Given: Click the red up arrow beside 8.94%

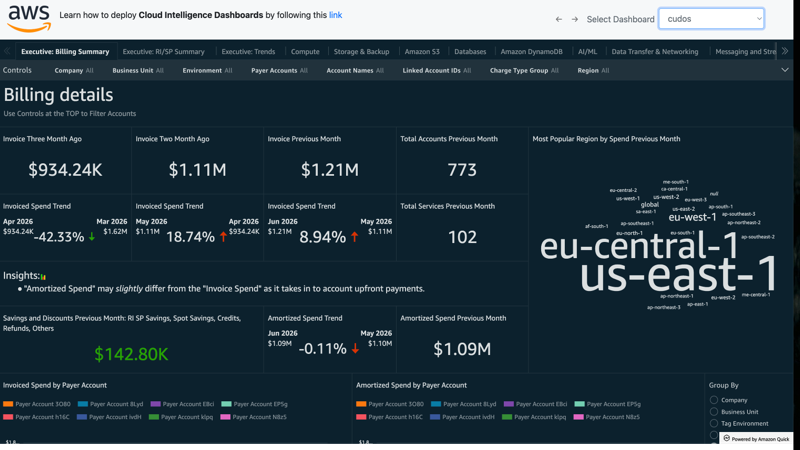Looking at the screenshot, I should pyautogui.click(x=355, y=237).
